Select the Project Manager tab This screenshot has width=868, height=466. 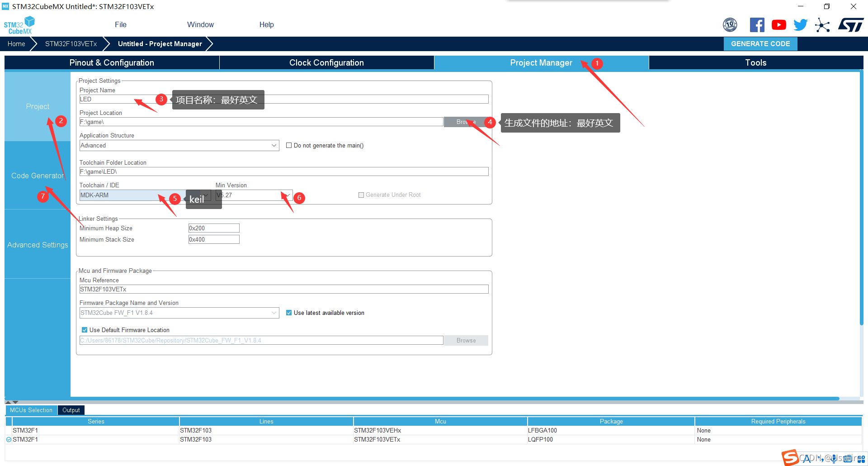[x=541, y=62]
